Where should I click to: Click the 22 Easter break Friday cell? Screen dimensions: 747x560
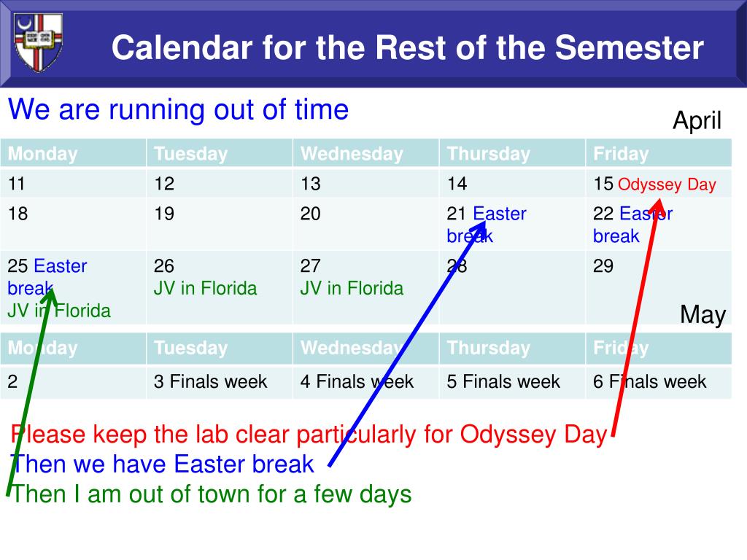point(659,225)
